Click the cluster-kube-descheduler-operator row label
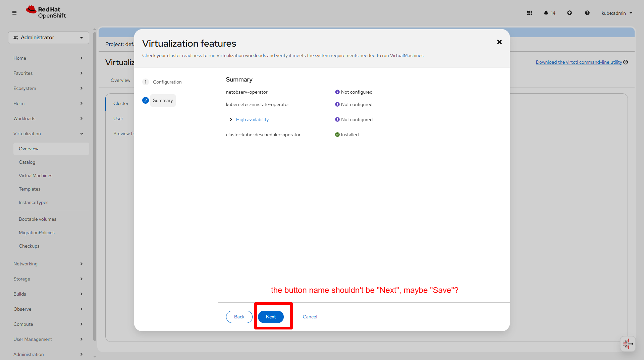The width and height of the screenshot is (644, 360). 263,135
